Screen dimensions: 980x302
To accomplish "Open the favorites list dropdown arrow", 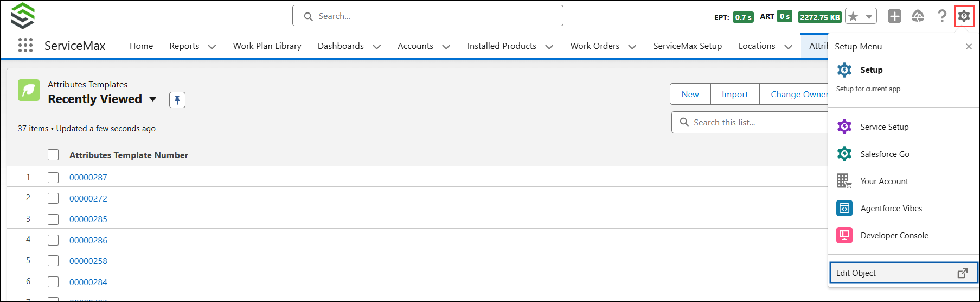I will point(869,16).
